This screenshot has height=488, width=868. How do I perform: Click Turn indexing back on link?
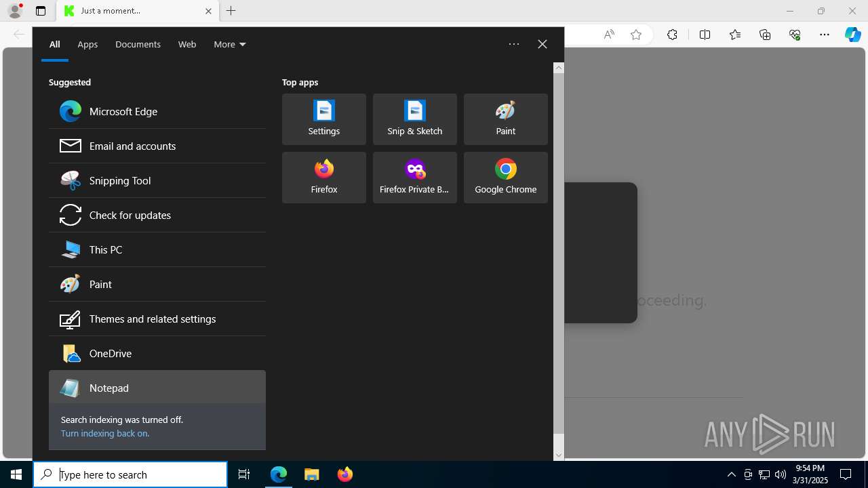pyautogui.click(x=105, y=433)
